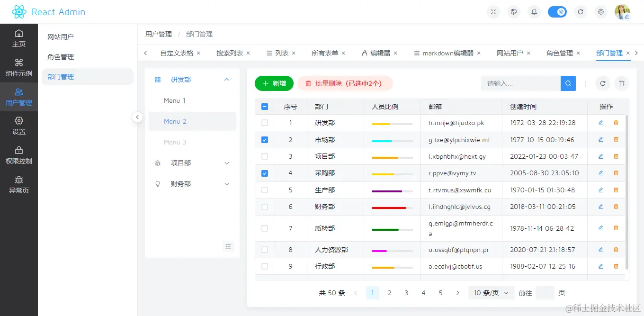Delete 行政部 using its trash icon

[616, 266]
